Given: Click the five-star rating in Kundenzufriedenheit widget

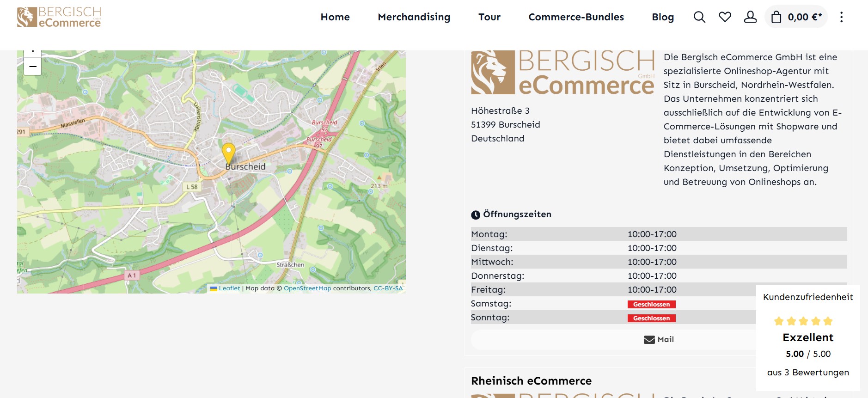Looking at the screenshot, I should (803, 321).
